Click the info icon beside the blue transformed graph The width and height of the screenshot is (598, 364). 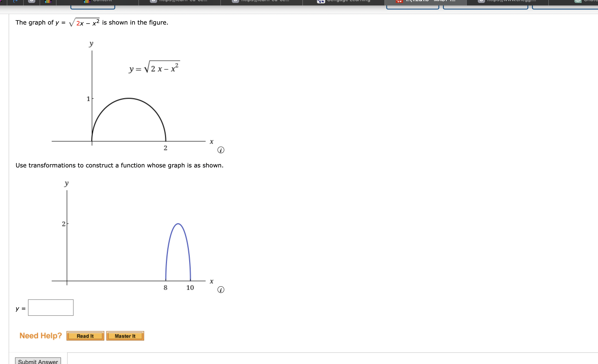coord(221,290)
